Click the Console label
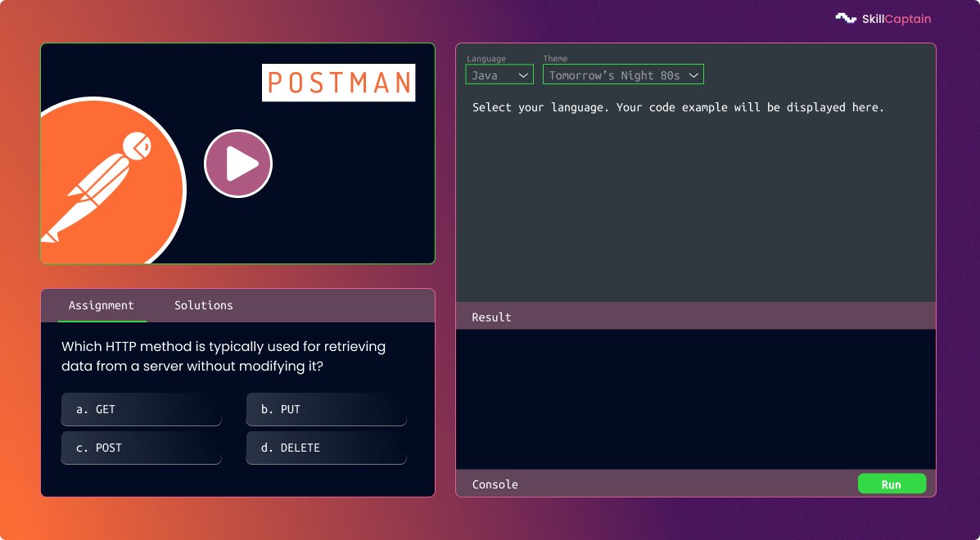Screen dimensions: 980x540 click(x=495, y=484)
